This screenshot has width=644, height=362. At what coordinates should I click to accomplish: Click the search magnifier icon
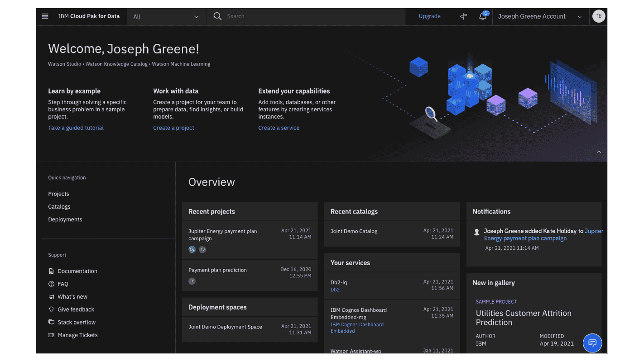point(217,16)
